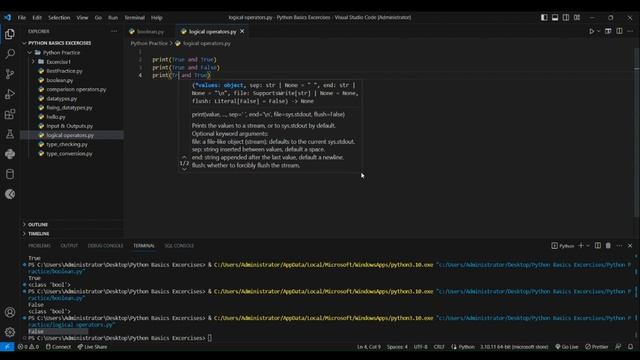Close the logical operators.py tab
Image resolution: width=640 pixels, height=360 pixels.
click(242, 31)
